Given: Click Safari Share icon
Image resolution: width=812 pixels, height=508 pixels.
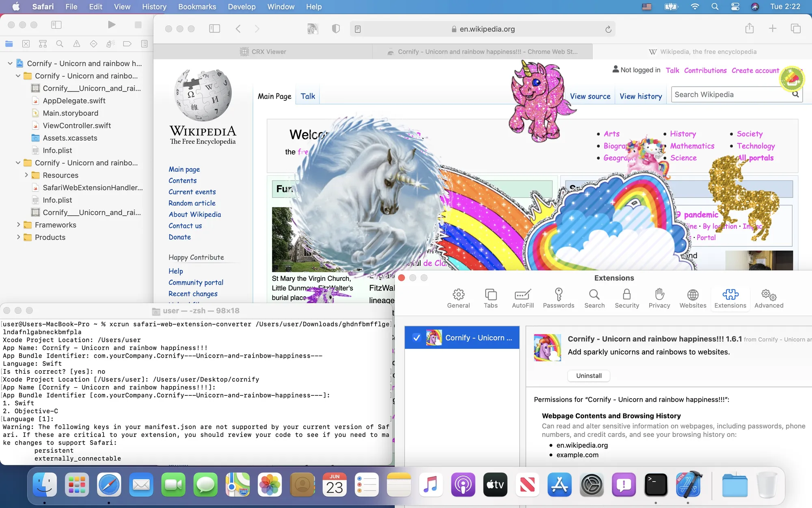Looking at the screenshot, I should [x=749, y=28].
